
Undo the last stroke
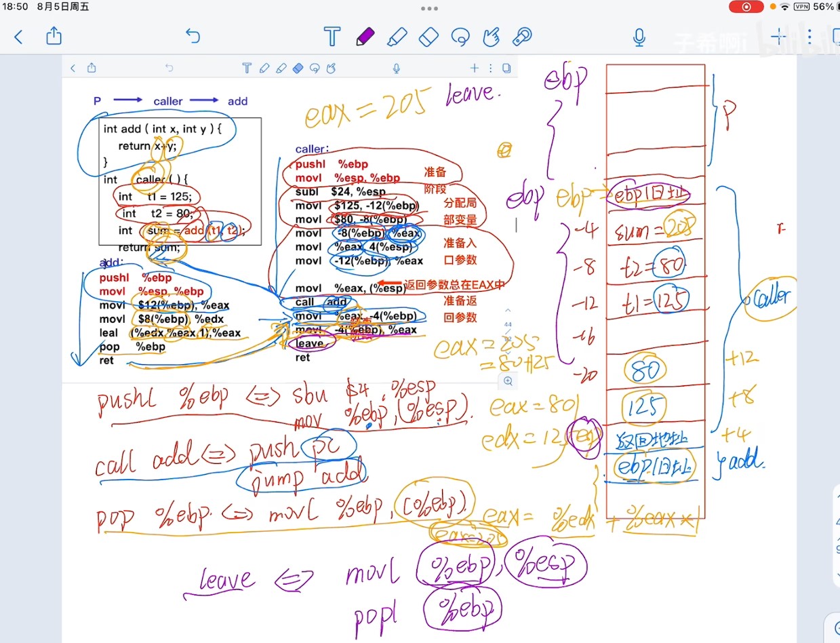(193, 36)
